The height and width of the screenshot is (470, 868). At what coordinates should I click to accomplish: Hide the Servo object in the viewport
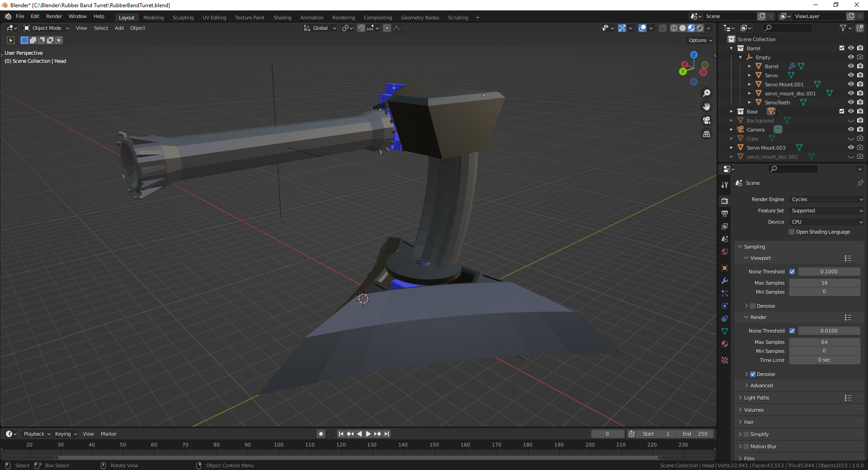[851, 75]
